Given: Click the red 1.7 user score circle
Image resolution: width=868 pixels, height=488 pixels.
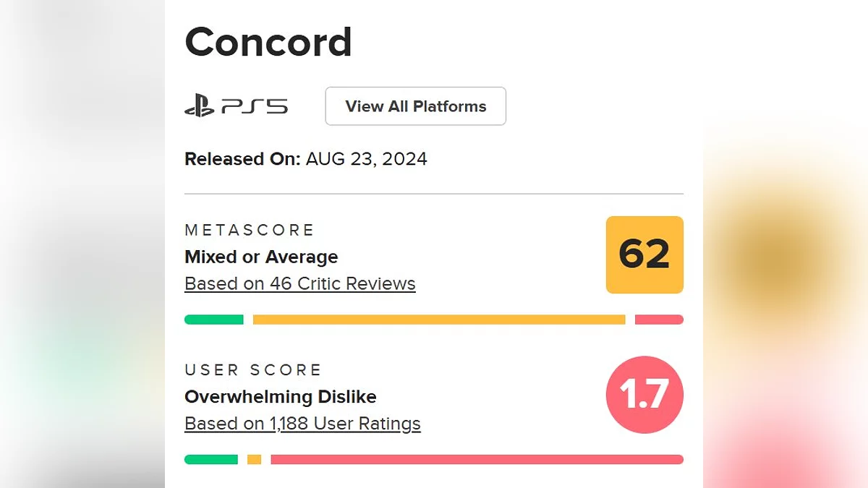Looking at the screenshot, I should [x=644, y=395].
